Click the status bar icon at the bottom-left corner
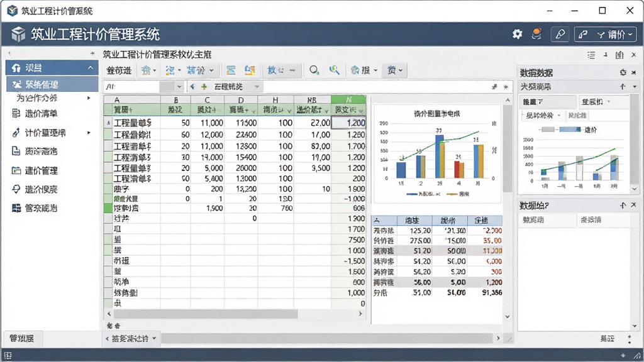The width and height of the screenshot is (644, 362). pos(8,356)
